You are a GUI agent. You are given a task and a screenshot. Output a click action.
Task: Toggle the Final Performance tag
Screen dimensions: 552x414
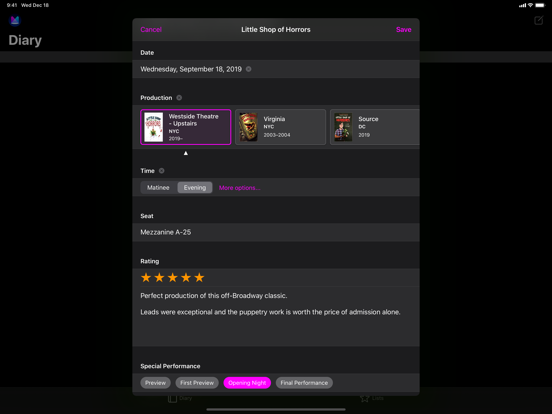tap(304, 383)
